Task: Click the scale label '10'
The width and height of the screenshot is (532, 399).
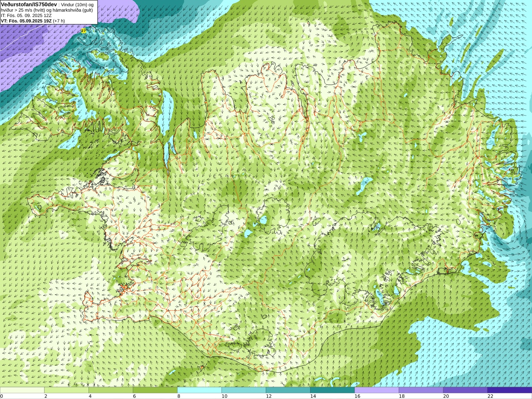Action: pos(224,396)
